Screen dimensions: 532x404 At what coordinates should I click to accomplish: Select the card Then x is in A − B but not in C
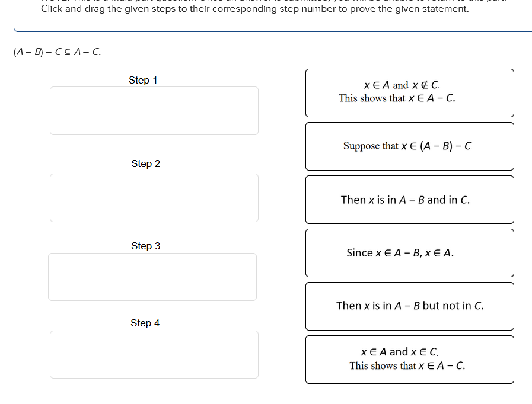[x=409, y=306]
